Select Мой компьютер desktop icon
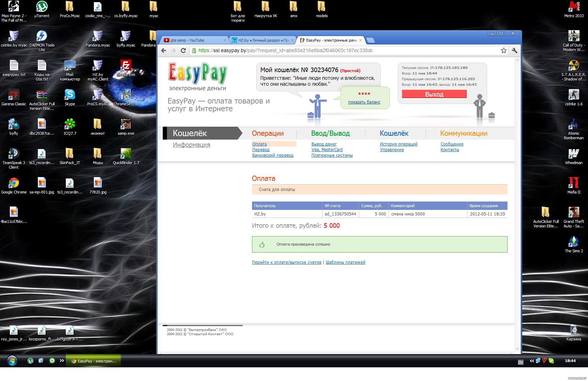 (x=70, y=70)
